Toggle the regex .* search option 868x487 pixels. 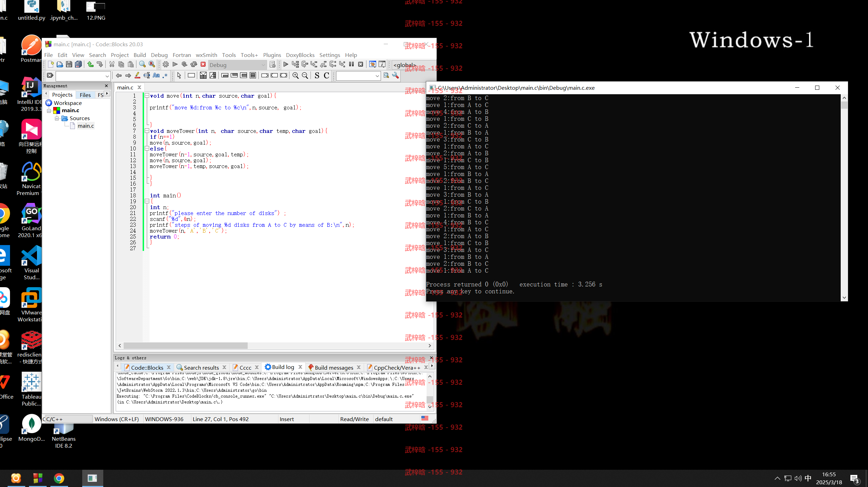point(165,76)
